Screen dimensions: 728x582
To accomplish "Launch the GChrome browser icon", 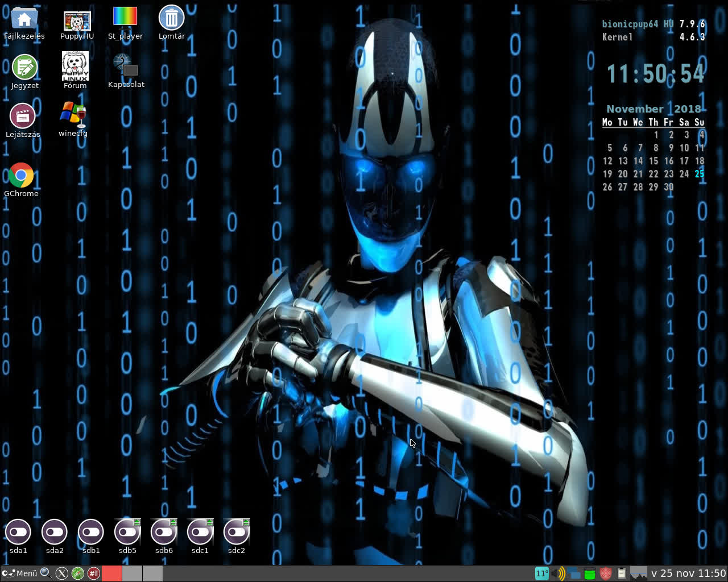I will pos(21,179).
